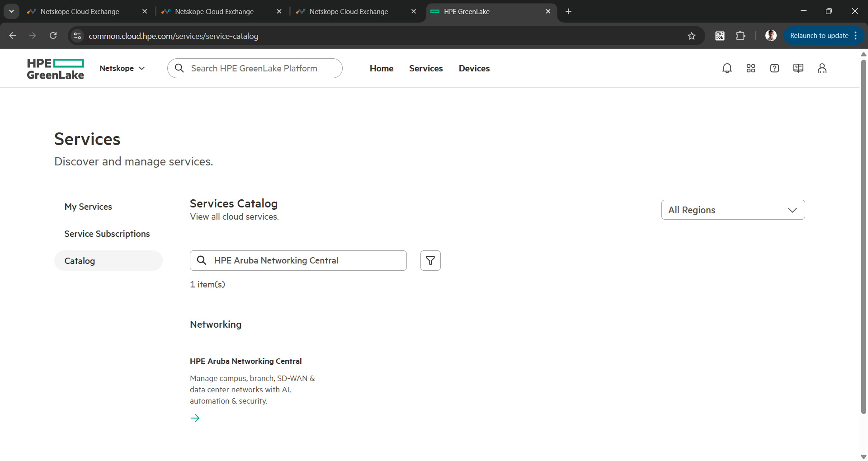The image size is (868, 461).
Task: View site information icon in address bar
Action: (x=77, y=36)
